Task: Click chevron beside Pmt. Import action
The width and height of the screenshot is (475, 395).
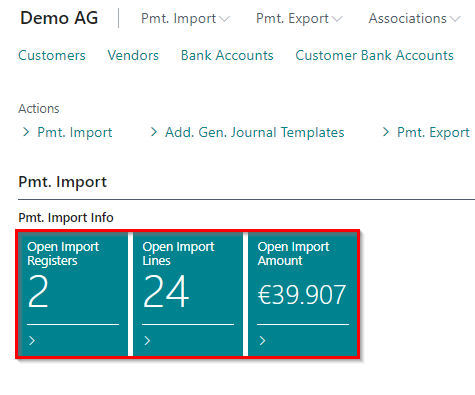Action: pyautogui.click(x=26, y=132)
